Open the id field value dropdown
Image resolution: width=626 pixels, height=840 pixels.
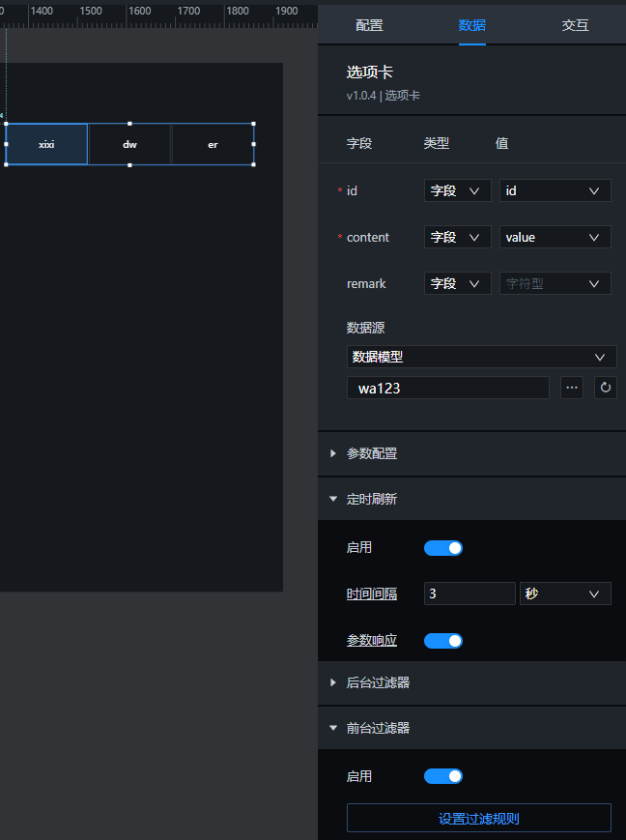click(x=555, y=191)
